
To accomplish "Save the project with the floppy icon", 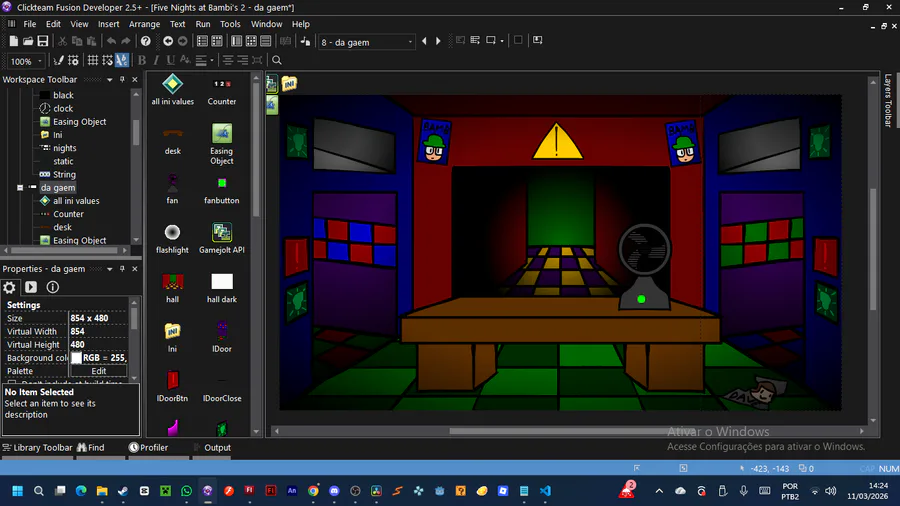I will [43, 41].
